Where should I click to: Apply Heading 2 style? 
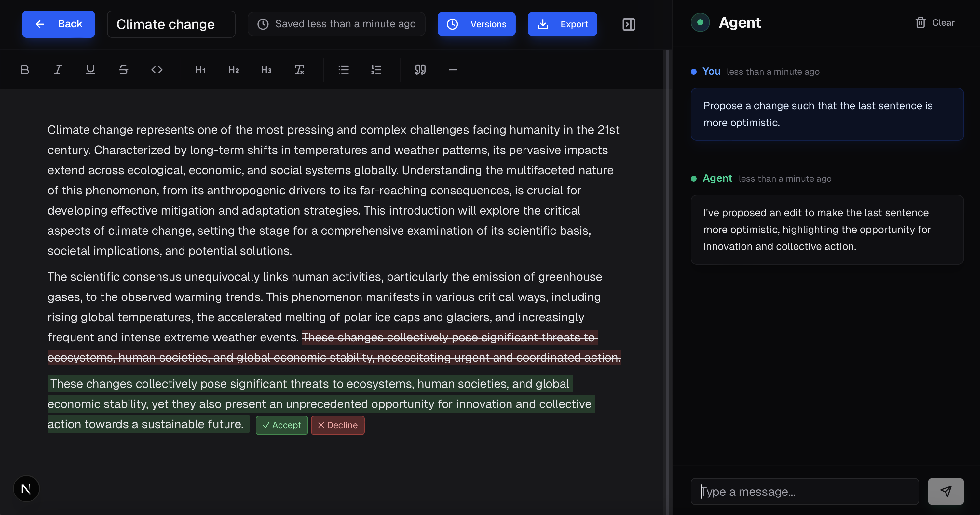[234, 70]
